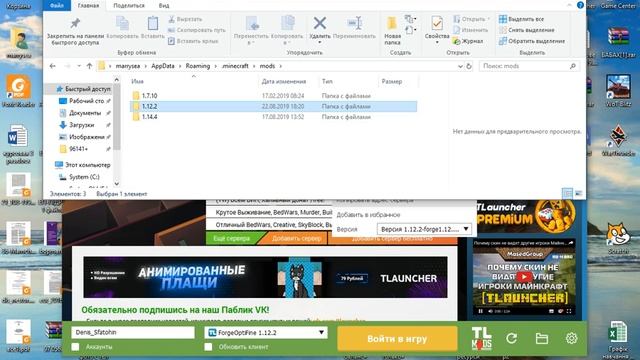Select the 1.14.4 folder

[x=149, y=117]
